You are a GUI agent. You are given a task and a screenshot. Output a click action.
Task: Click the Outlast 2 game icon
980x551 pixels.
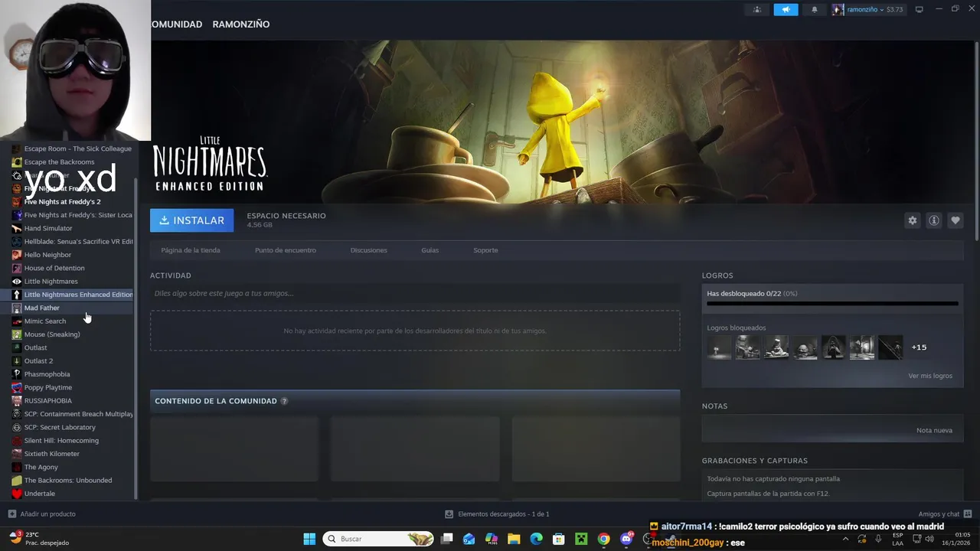point(17,361)
